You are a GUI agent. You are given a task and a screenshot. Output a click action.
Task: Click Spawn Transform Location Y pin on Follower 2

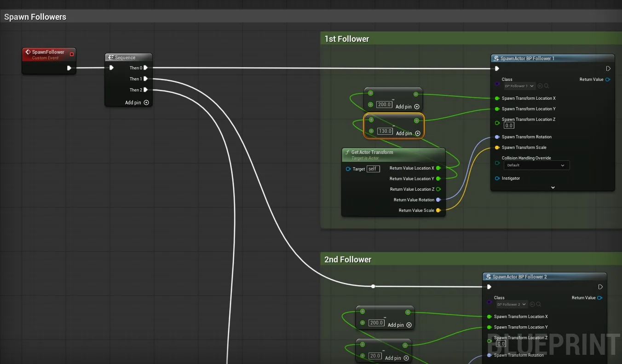(489, 327)
